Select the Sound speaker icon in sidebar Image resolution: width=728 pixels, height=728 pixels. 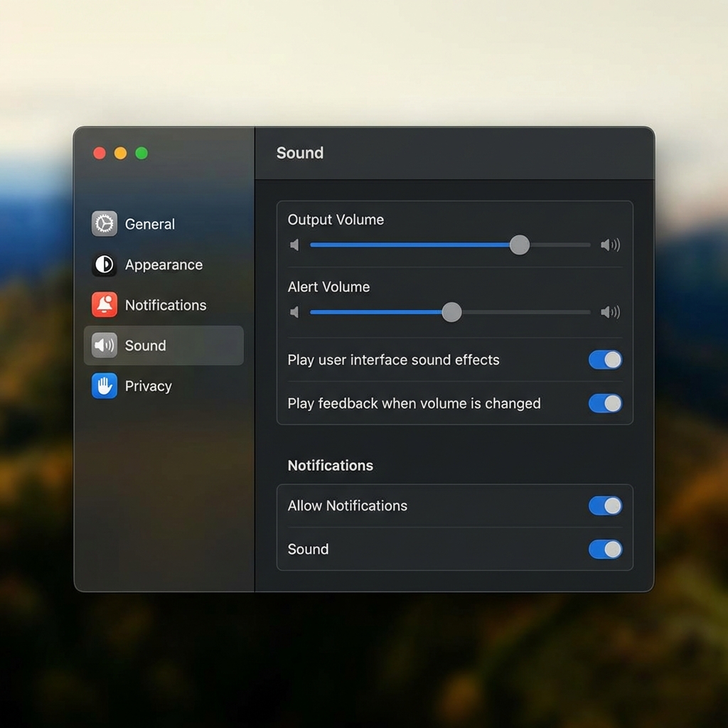(105, 346)
